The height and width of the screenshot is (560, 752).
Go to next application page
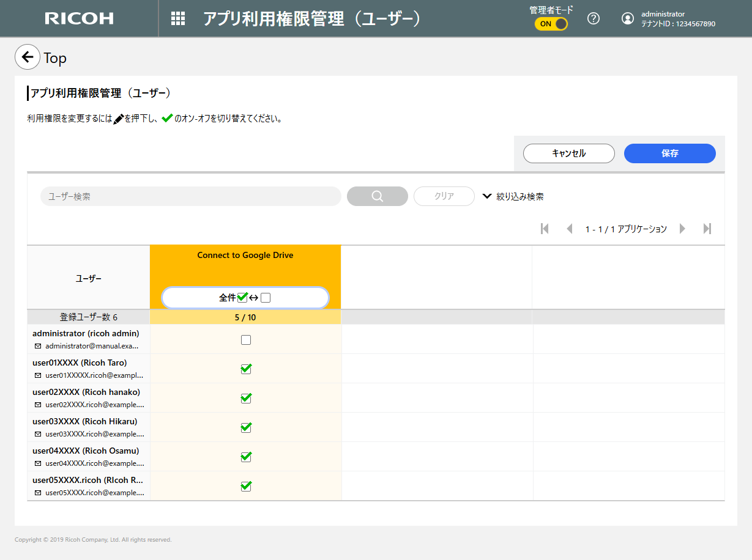pos(682,229)
